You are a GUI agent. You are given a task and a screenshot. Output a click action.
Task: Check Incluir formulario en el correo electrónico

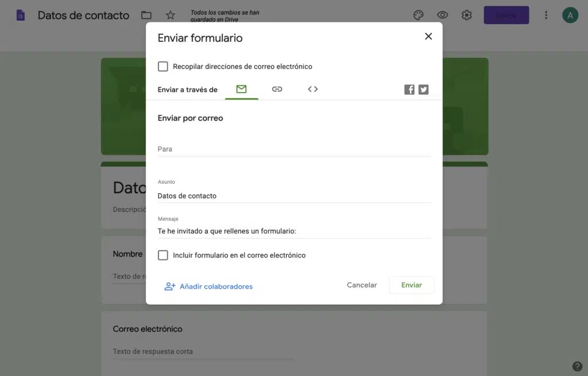pyautogui.click(x=163, y=255)
